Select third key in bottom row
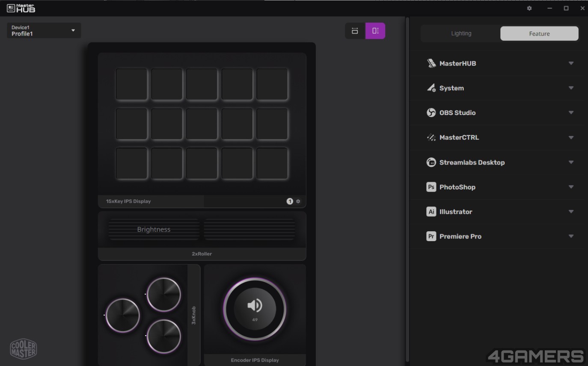 (x=202, y=163)
